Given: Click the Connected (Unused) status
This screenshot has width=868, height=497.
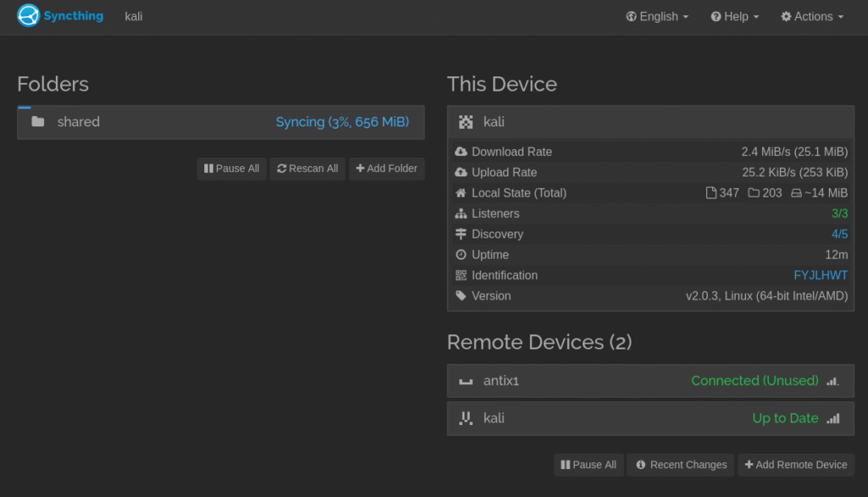Looking at the screenshot, I should (754, 381).
